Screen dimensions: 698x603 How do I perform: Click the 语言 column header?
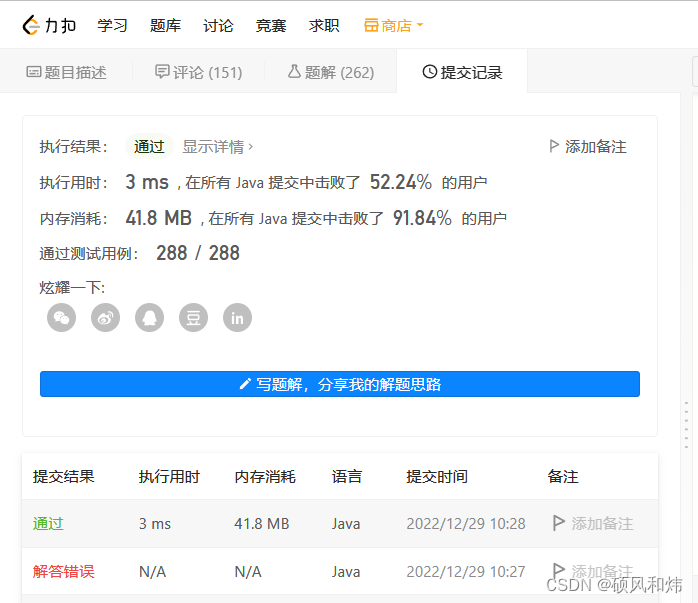coord(347,476)
